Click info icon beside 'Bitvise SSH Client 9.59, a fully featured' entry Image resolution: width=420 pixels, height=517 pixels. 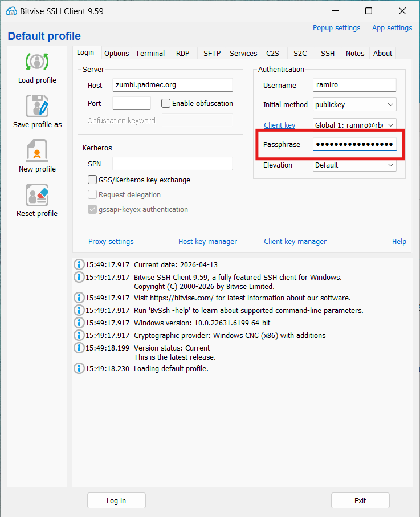pos(79,277)
